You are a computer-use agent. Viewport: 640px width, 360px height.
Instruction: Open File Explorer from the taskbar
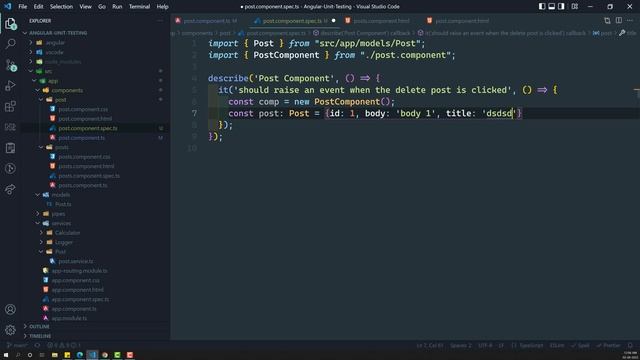[55, 355]
